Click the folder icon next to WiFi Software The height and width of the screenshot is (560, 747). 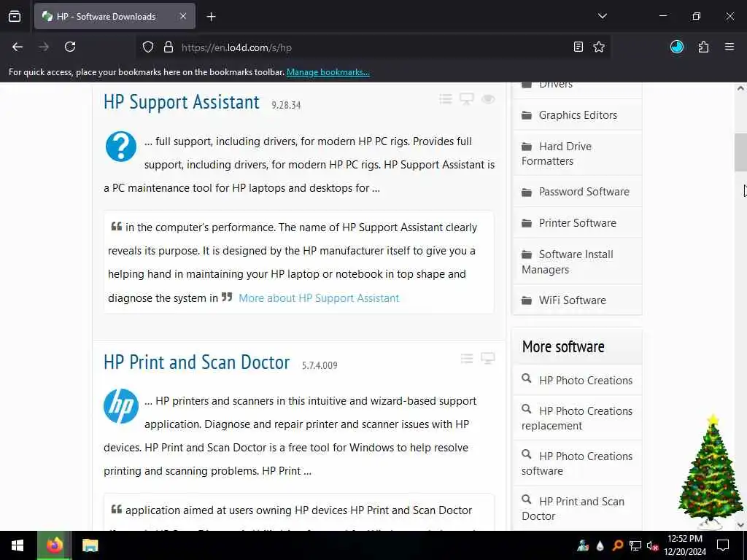click(527, 300)
